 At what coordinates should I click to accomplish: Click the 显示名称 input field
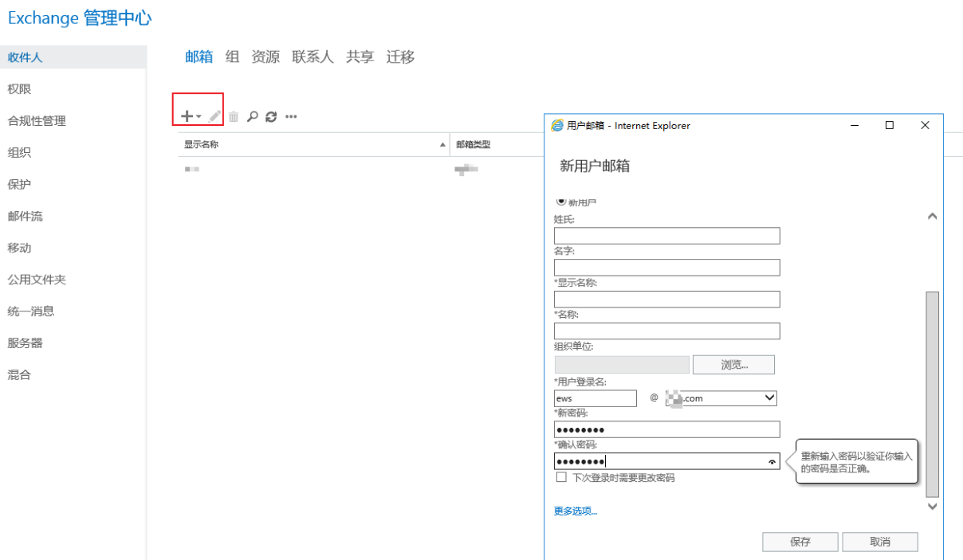click(x=666, y=300)
